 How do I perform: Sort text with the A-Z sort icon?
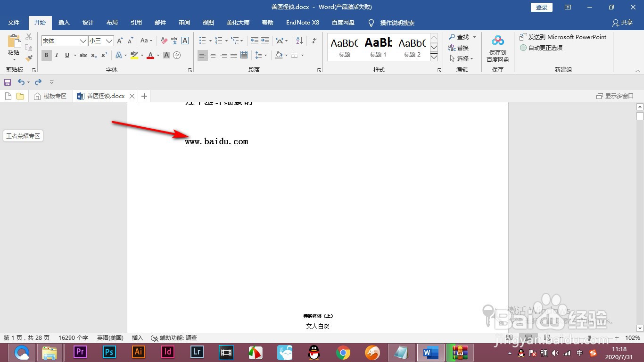[299, 41]
